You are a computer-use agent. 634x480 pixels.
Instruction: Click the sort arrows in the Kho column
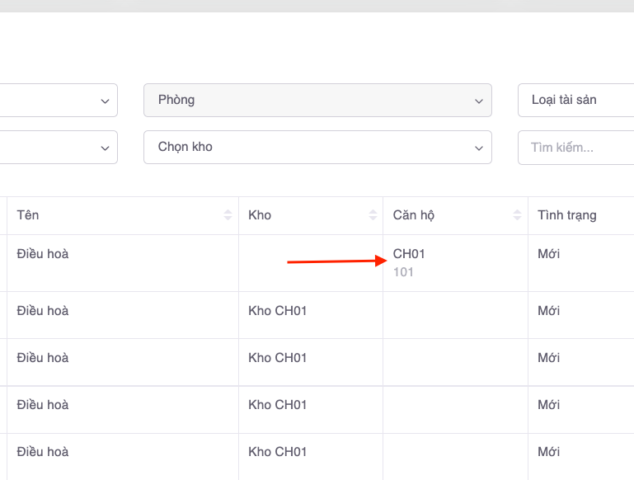point(373,216)
